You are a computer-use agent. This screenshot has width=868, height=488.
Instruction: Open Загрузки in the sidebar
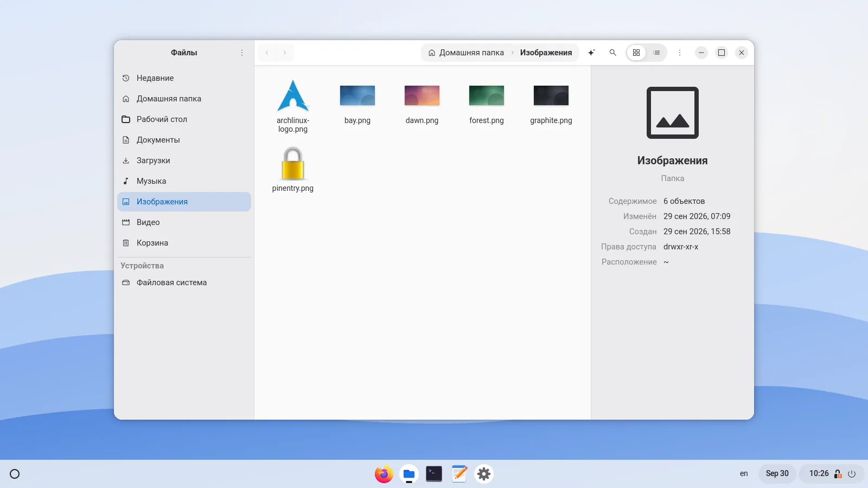(x=184, y=160)
